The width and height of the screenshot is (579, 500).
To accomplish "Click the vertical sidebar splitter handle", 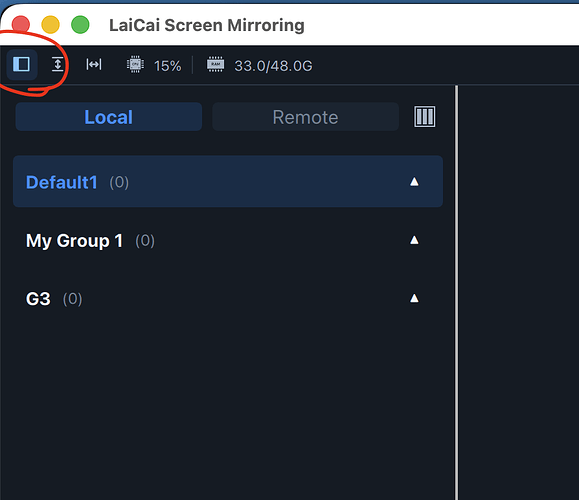I will (x=456, y=292).
